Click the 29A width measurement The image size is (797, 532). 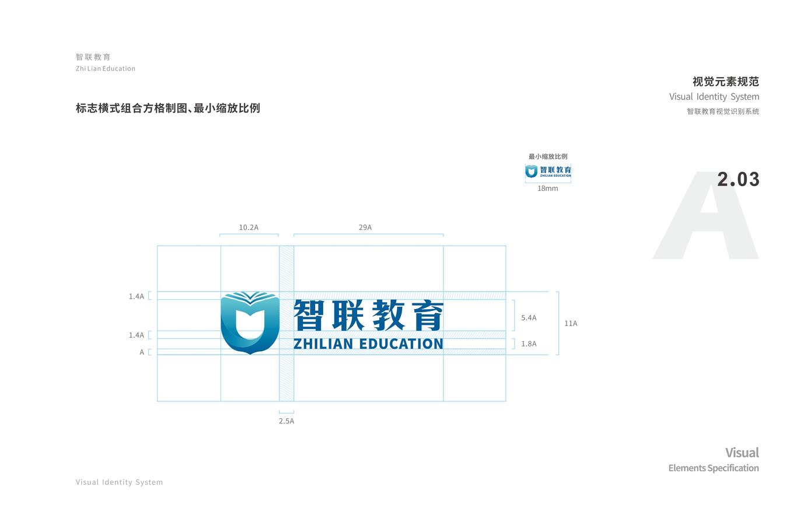365,228
